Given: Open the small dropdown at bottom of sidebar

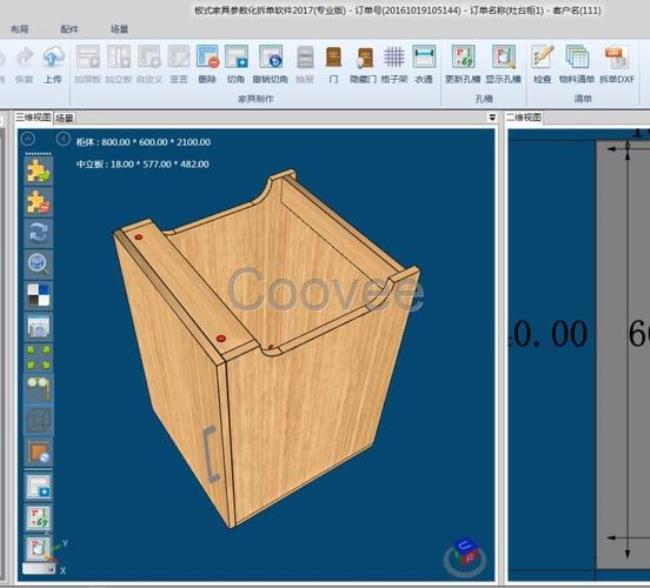Looking at the screenshot, I should tap(39, 569).
